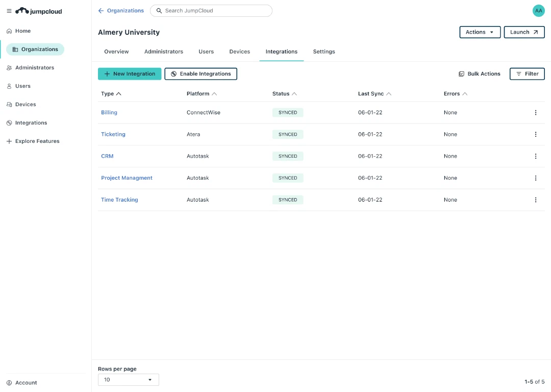Click Enable Integrations button
The image size is (551, 392).
click(x=201, y=74)
